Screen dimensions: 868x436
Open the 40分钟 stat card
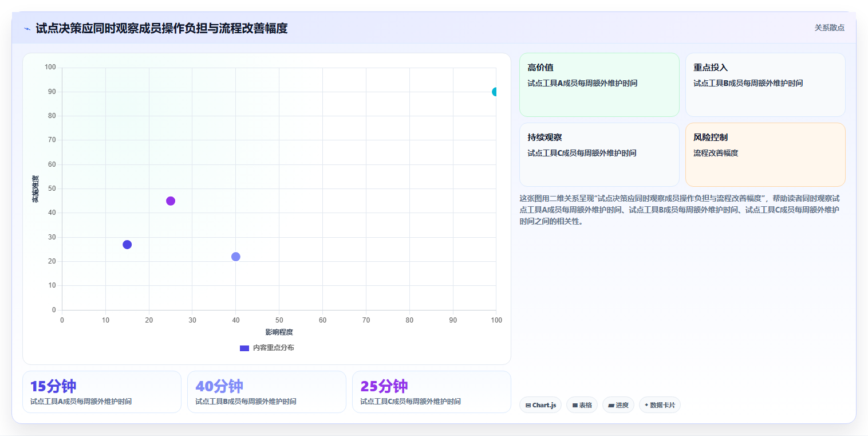267,392
